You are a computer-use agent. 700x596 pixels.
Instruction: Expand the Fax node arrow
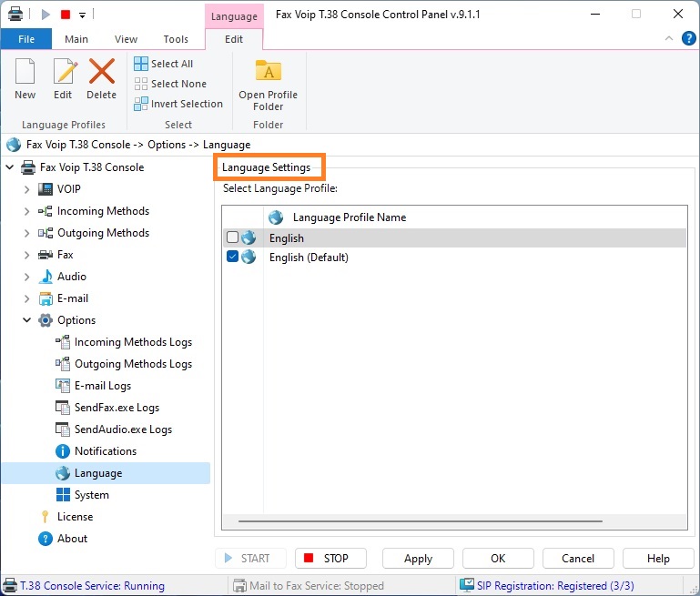[26, 255]
